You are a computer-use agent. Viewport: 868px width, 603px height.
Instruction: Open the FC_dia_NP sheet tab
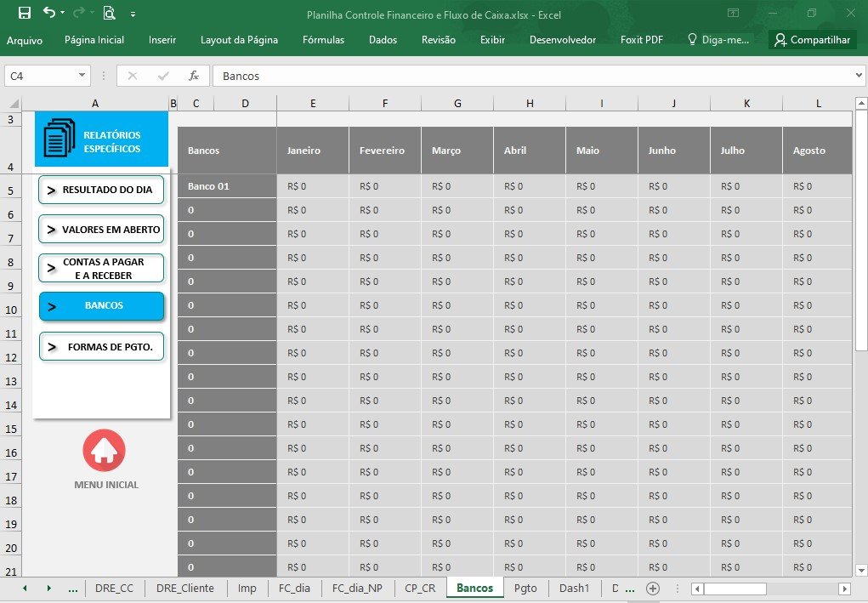(357, 588)
